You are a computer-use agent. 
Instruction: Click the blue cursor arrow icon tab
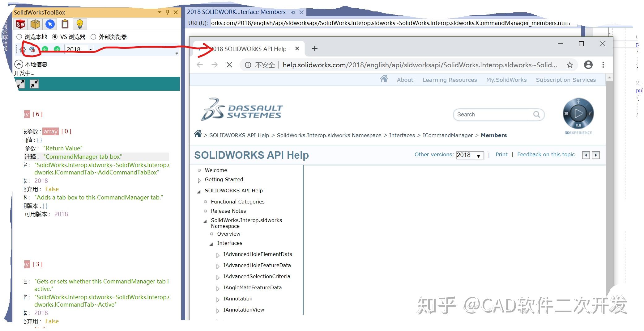tap(50, 24)
